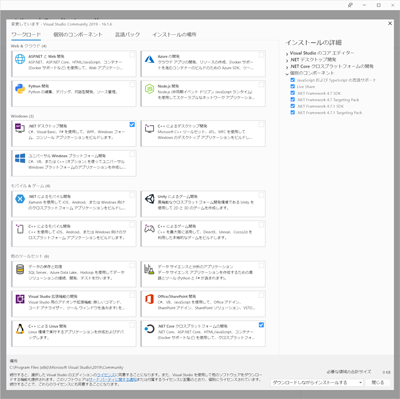Click the .NET Framework 4.7.1 SDK label
Screen dimensions: 400x399
coord(320,106)
